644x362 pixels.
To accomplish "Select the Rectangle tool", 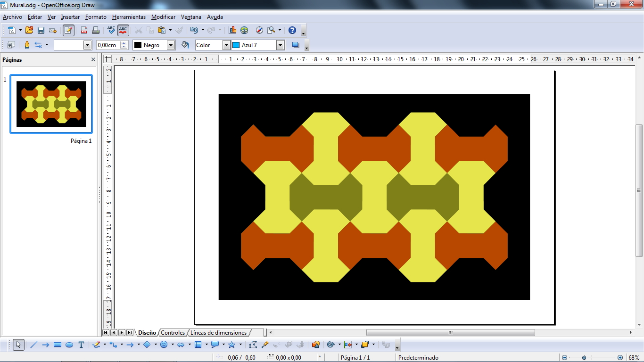I will point(58,345).
